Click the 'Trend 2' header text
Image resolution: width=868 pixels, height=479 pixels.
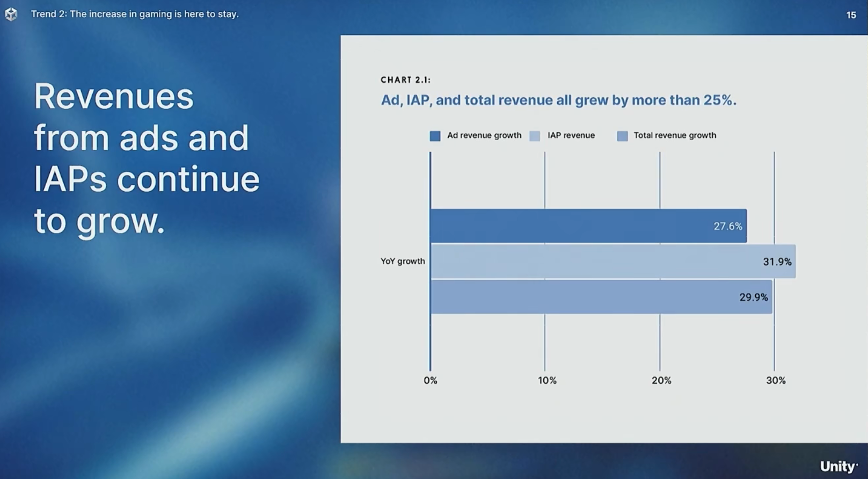tap(135, 14)
